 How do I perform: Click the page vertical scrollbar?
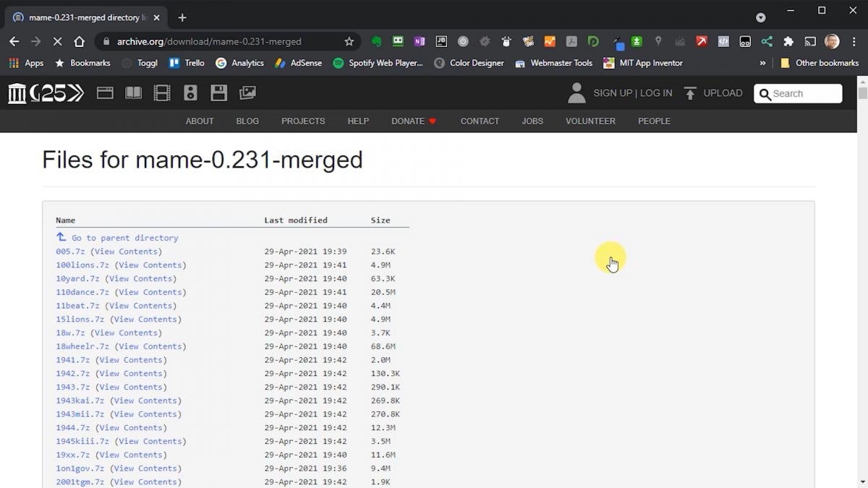pyautogui.click(x=862, y=289)
